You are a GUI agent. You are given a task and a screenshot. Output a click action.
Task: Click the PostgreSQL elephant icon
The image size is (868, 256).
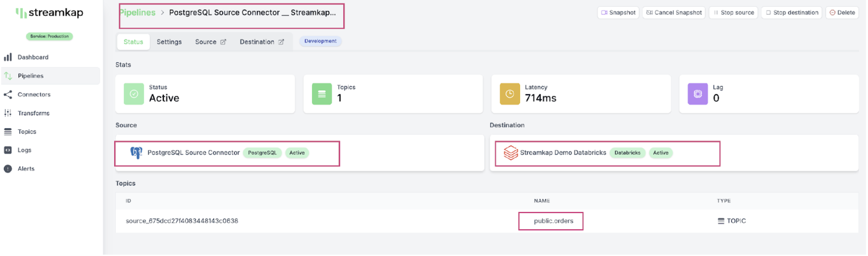pyautogui.click(x=137, y=153)
